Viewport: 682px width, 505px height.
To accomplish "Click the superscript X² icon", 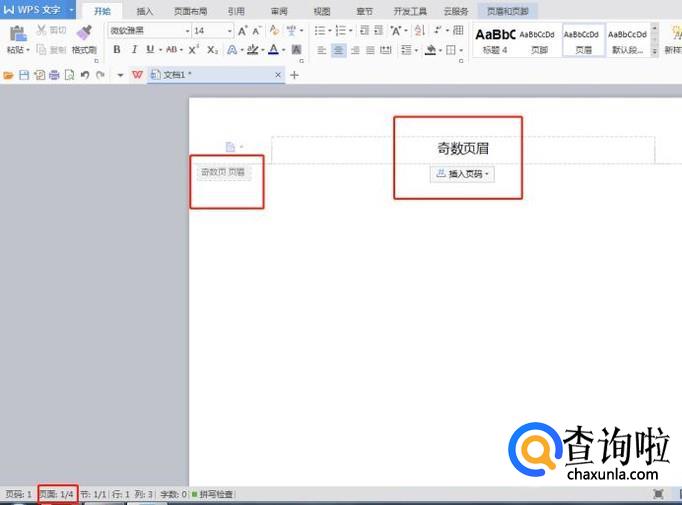I will click(x=194, y=49).
